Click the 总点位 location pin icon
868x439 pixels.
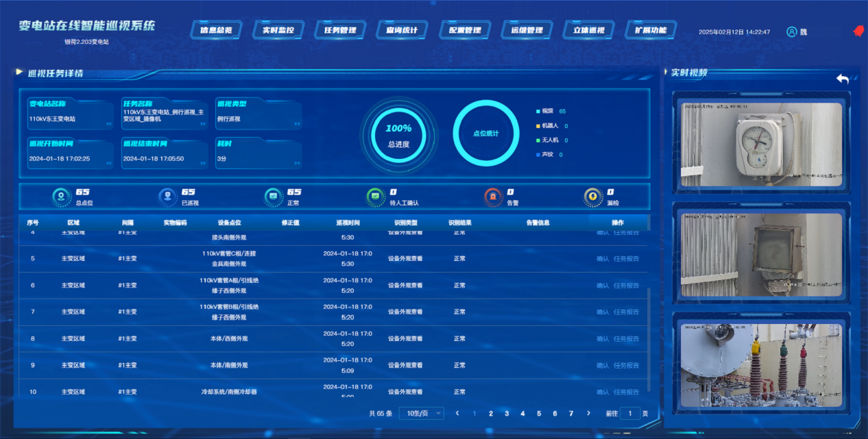[x=62, y=197]
